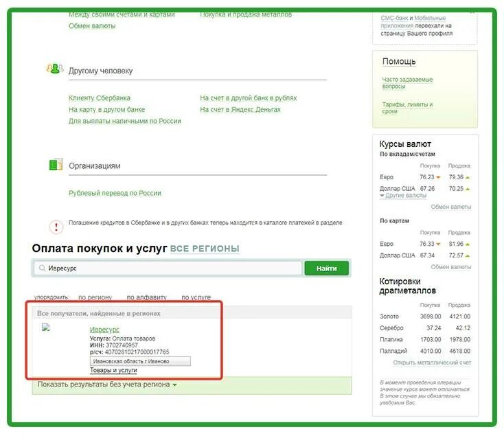Open Тарифы, лимиты и сроки link
Screen dimensions: 504x436
[x=407, y=108]
